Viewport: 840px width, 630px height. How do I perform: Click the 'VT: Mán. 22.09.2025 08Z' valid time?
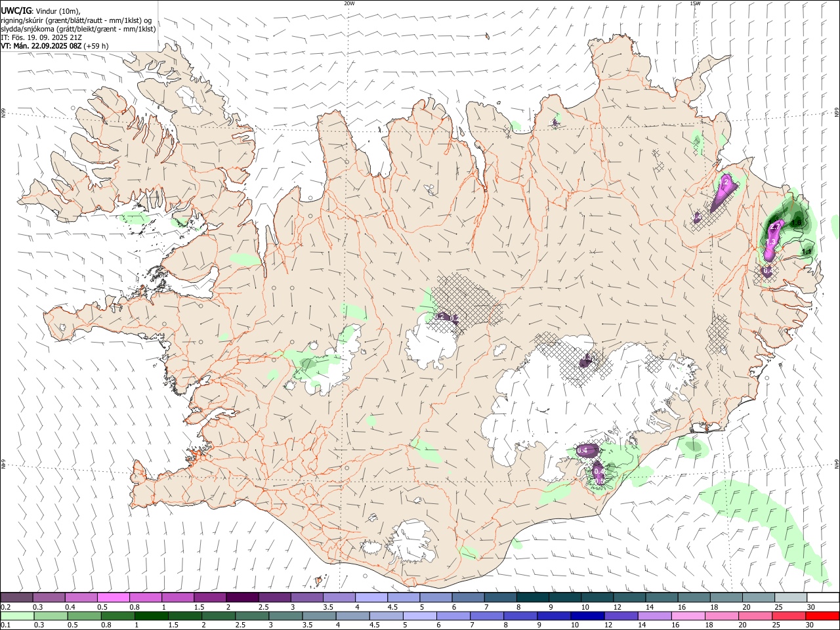[x=41, y=46]
